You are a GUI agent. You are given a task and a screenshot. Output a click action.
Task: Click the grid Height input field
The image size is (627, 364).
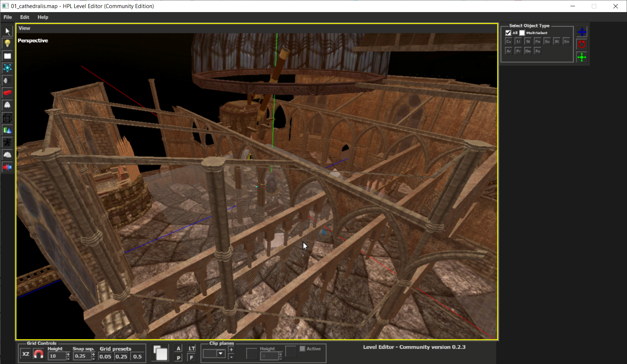tap(57, 356)
